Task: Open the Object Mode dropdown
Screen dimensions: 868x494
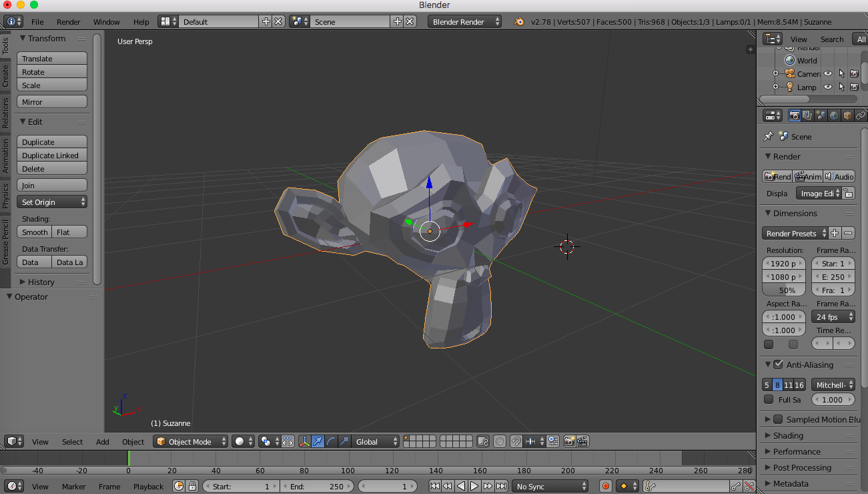Action: [190, 441]
